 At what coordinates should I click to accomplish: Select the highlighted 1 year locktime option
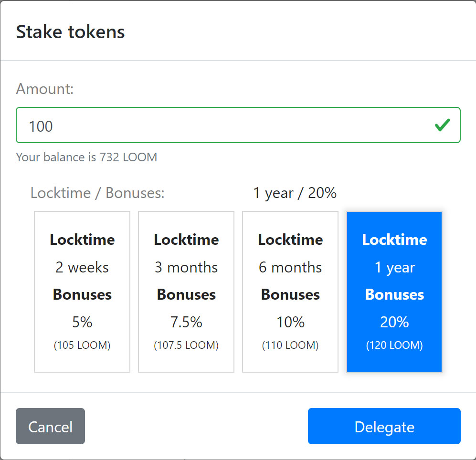coord(394,292)
